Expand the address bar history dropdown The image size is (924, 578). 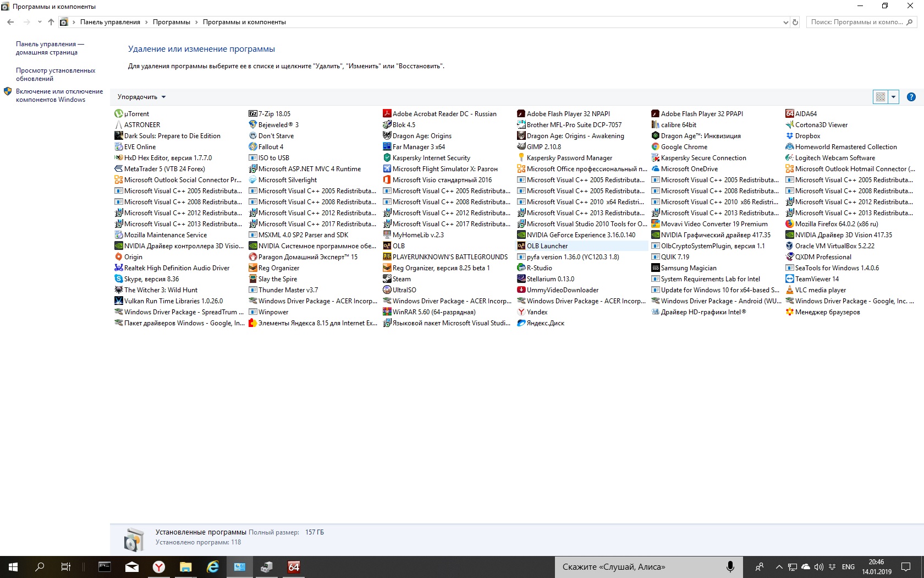point(785,23)
